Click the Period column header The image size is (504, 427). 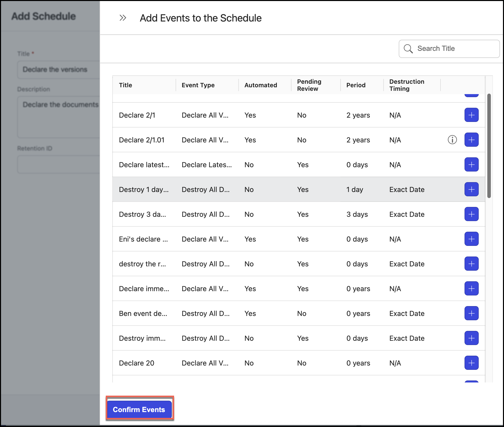(356, 85)
